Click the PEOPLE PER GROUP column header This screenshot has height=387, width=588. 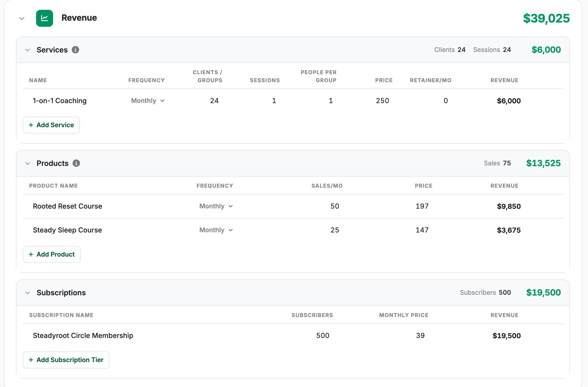pyautogui.click(x=318, y=76)
